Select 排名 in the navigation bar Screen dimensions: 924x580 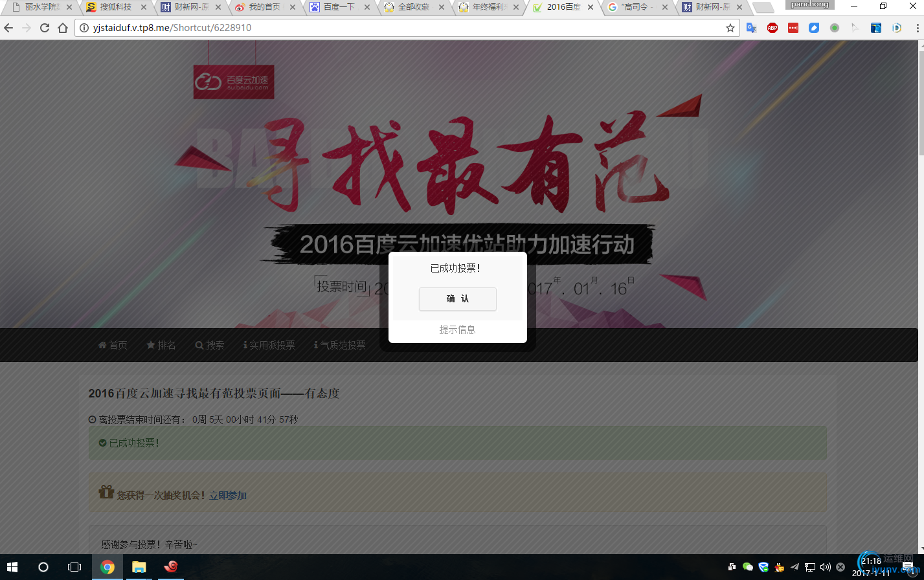162,345
